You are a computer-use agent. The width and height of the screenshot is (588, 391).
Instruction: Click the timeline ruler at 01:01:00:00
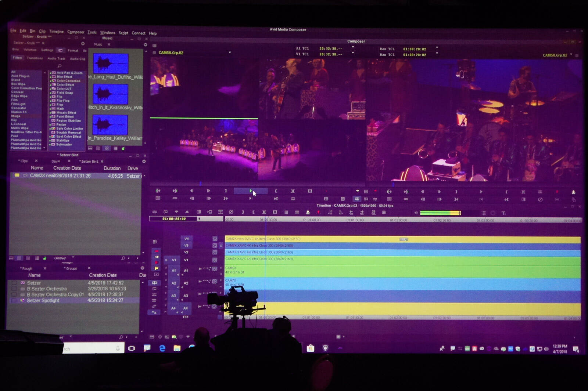click(x=312, y=220)
